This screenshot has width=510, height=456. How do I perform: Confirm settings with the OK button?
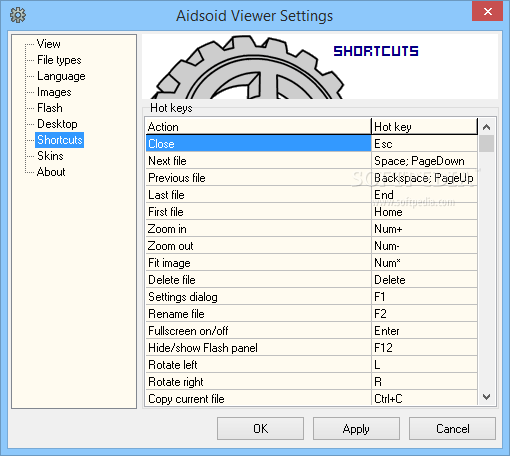260,428
